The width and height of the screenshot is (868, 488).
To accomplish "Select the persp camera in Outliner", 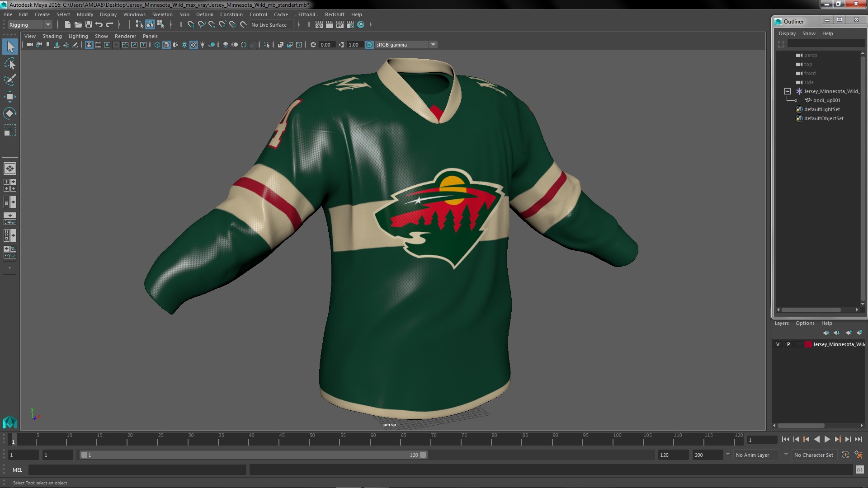I will coord(811,55).
